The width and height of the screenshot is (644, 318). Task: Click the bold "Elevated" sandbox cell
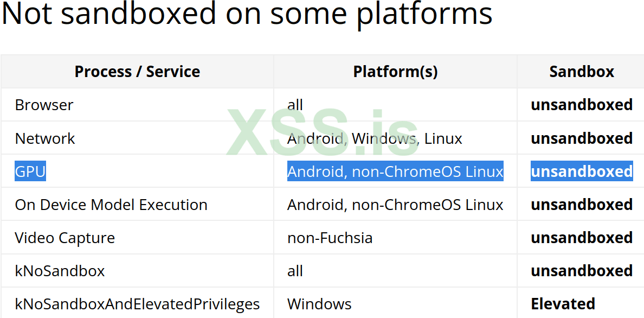563,304
